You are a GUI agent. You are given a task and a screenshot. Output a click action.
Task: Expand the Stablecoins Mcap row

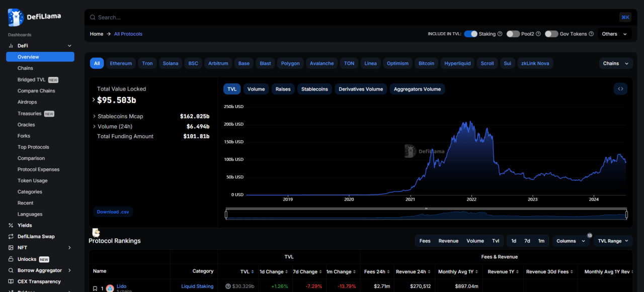tap(94, 116)
